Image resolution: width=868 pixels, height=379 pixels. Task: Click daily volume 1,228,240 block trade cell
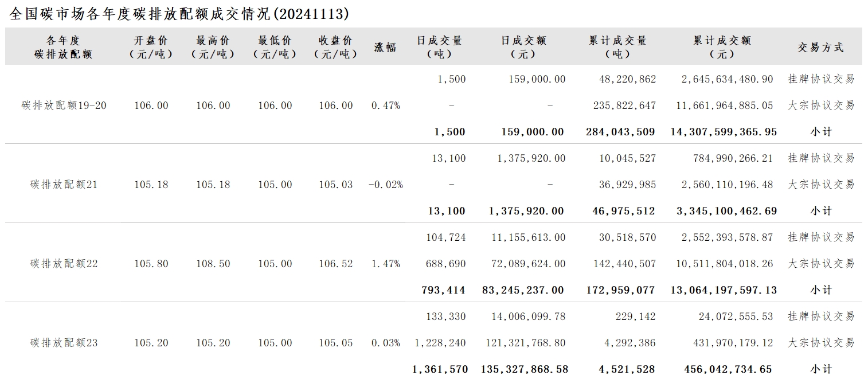tap(441, 343)
